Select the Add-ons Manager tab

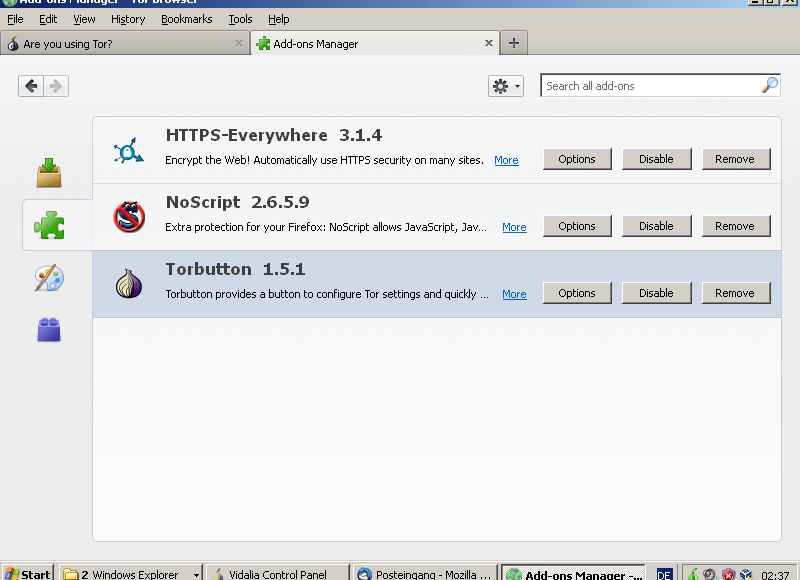click(x=375, y=43)
